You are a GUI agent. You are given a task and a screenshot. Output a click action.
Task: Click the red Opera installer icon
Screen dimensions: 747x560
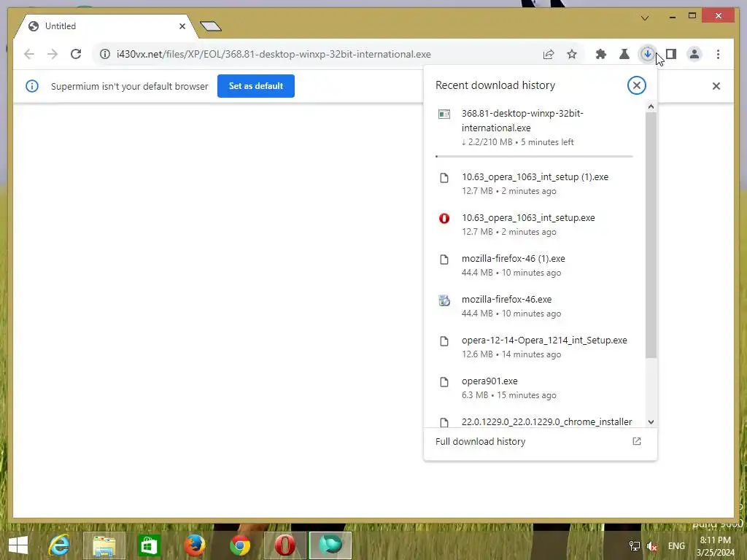point(444,219)
